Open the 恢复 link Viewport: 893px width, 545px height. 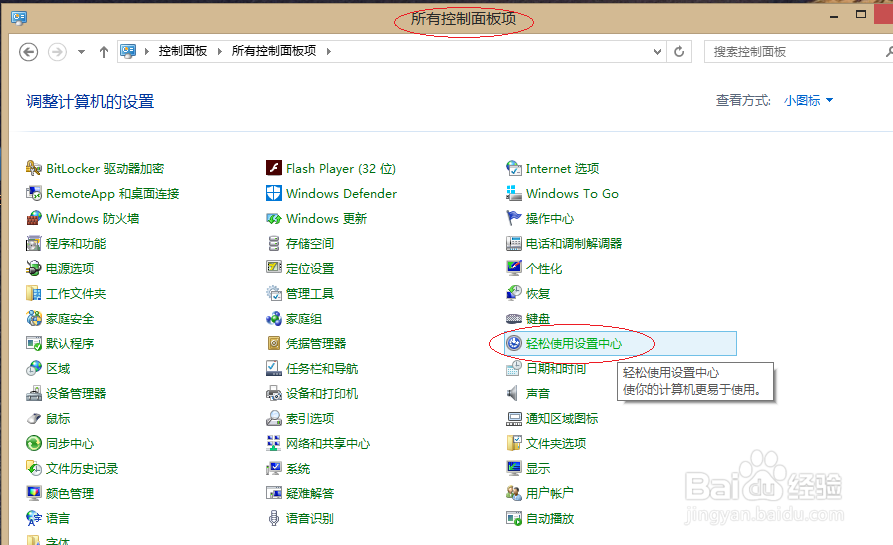click(538, 294)
